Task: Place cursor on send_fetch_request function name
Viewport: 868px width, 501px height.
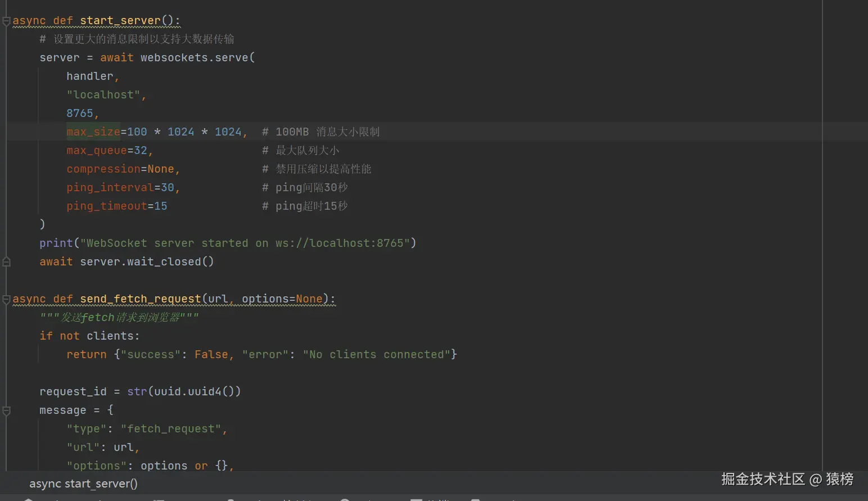Action: 141,299
